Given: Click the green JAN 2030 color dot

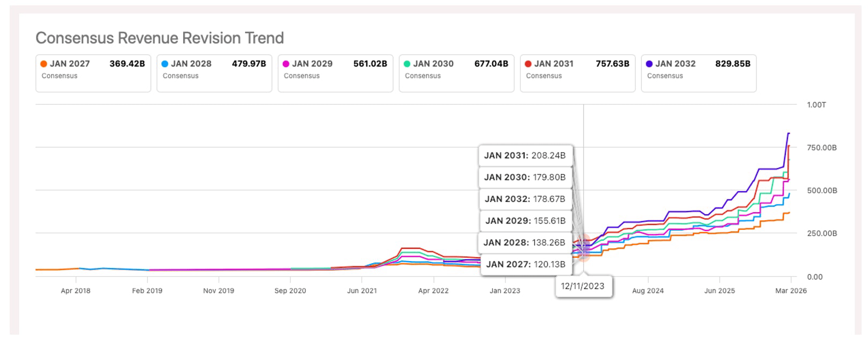Looking at the screenshot, I should pyautogui.click(x=407, y=64).
